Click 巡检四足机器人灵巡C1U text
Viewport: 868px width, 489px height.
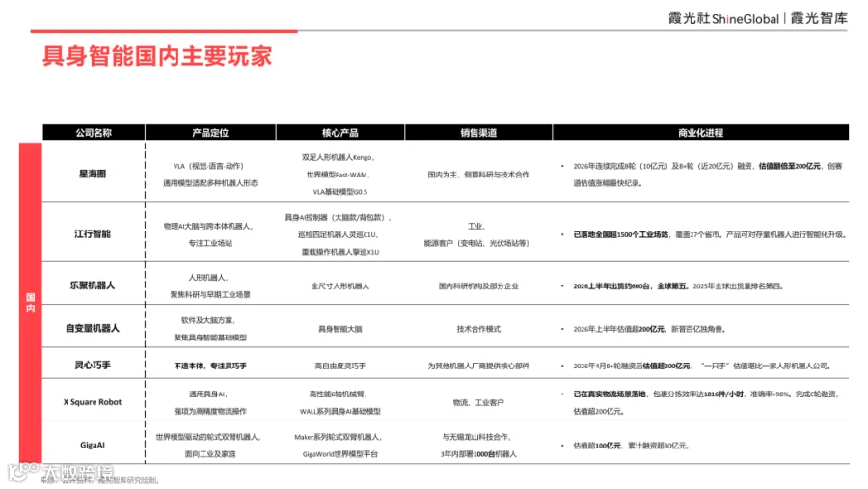339,234
